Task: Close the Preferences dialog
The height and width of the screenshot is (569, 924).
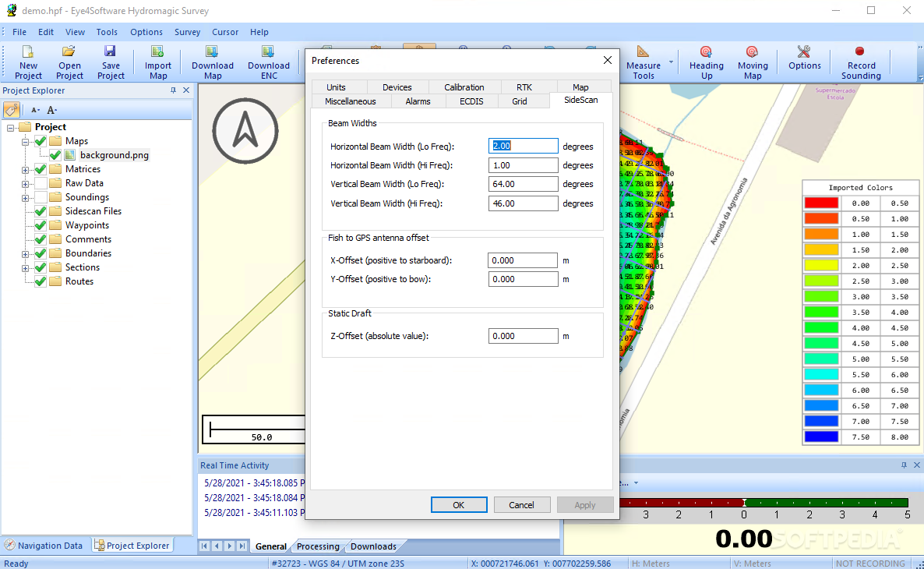Action: point(608,60)
